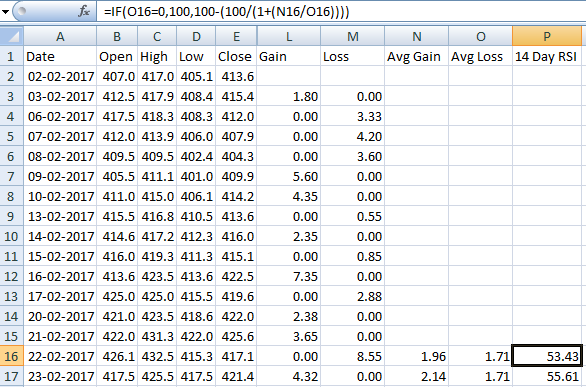Viewport: 586px width, 387px height.
Task: Click the fx Insert Function icon
Action: (x=84, y=12)
